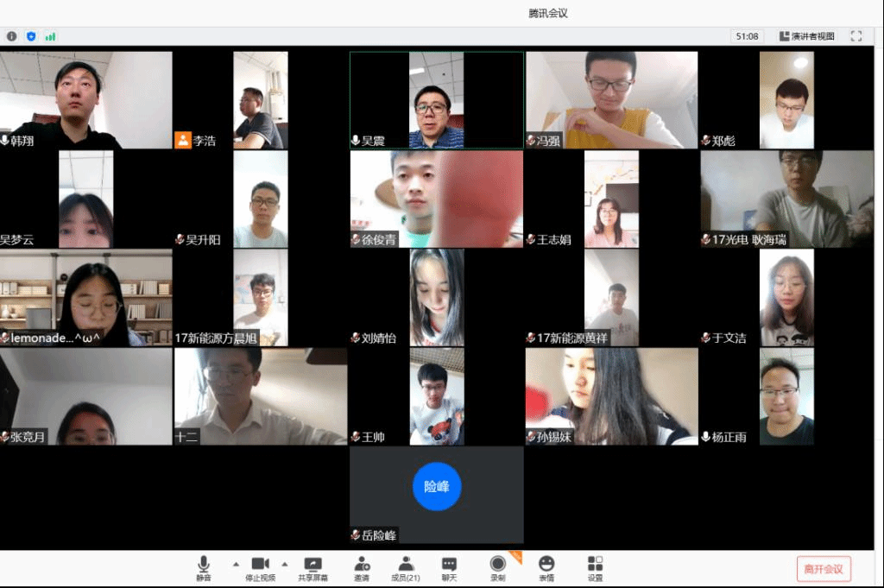
Task: Open the 表情 emoji reactions
Action: [546, 567]
